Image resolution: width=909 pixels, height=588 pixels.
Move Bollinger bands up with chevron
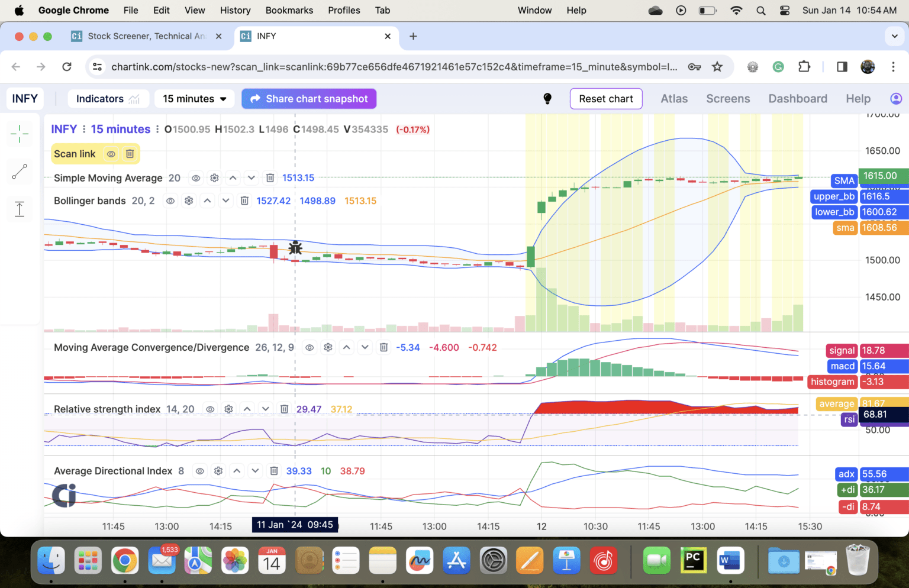coord(207,201)
